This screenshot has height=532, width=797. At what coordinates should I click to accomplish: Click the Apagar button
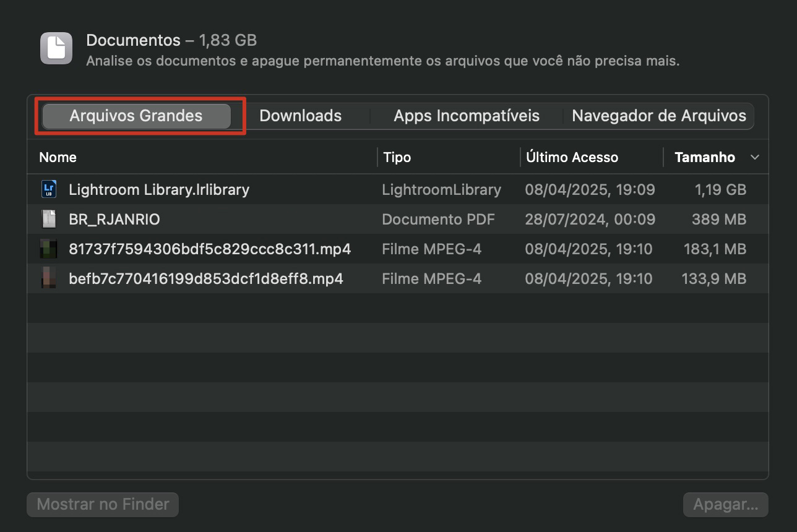[725, 505]
